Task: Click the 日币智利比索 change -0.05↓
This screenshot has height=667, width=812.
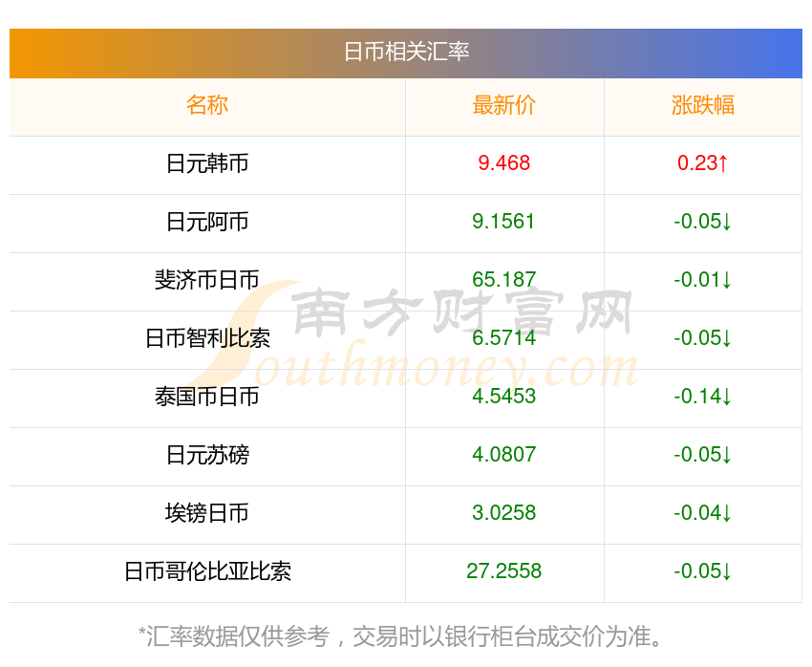Action: [703, 338]
